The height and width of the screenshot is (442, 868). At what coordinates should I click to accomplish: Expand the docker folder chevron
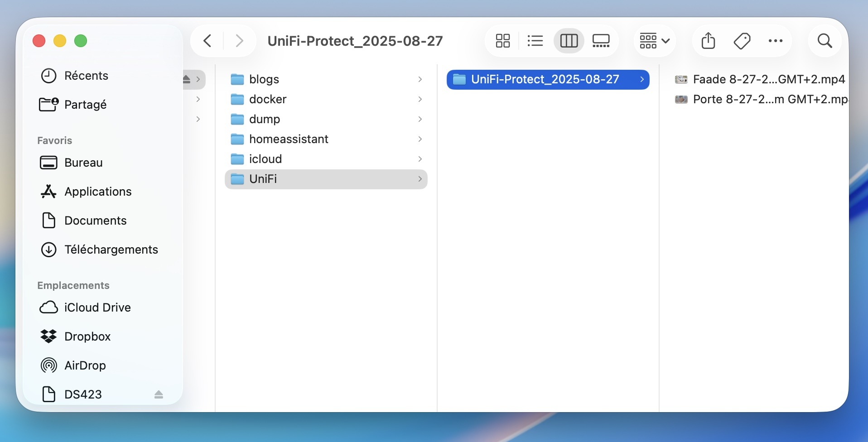click(420, 99)
